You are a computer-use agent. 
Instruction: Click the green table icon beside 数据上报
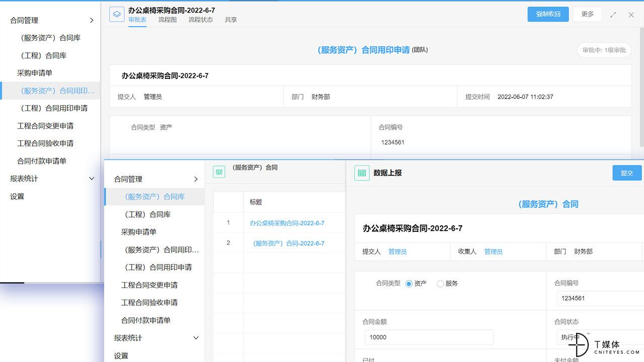[362, 173]
